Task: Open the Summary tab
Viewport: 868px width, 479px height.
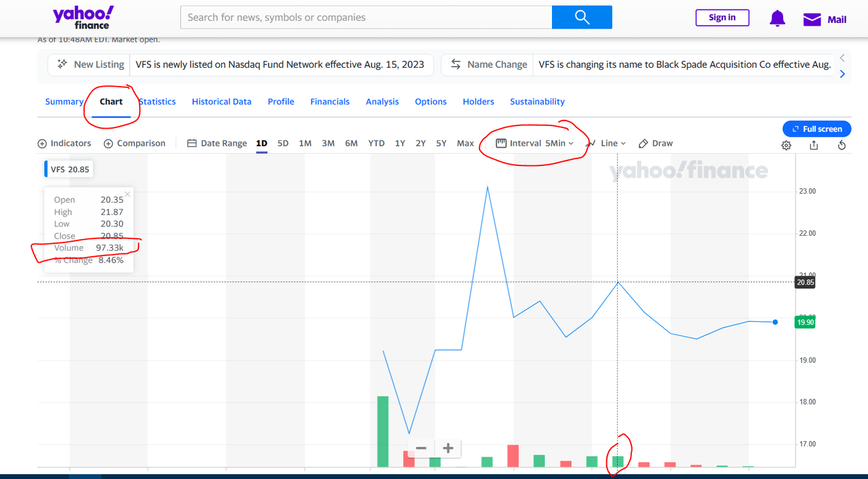Action: pos(64,102)
